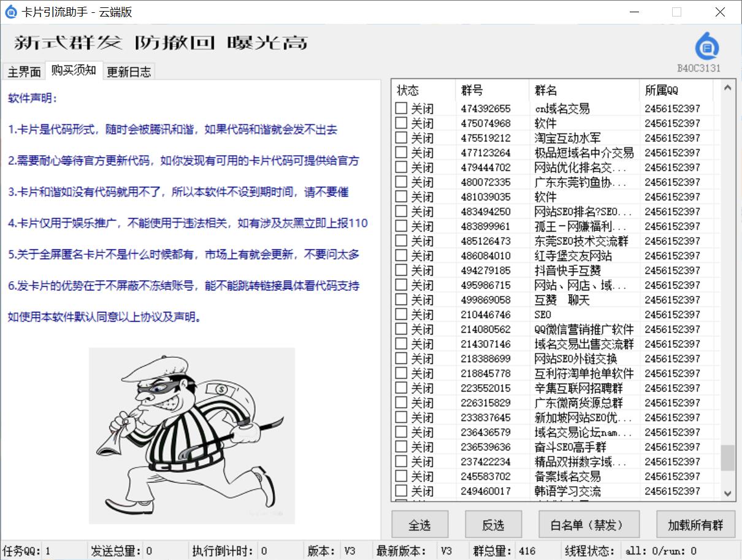The width and height of the screenshot is (742, 560).
Task: Click the 软件声明 heading text
Action: tap(33, 98)
